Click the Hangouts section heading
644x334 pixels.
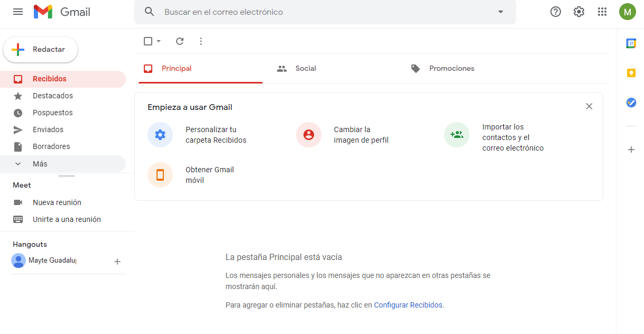pos(30,244)
